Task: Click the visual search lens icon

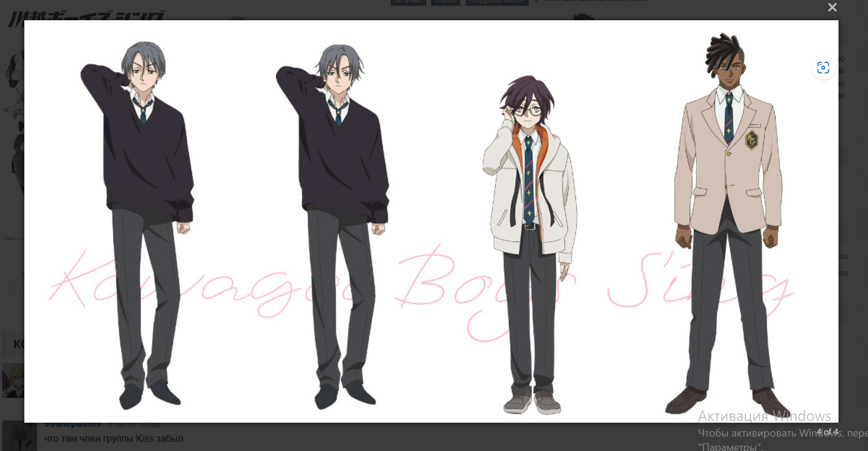Action: [823, 68]
